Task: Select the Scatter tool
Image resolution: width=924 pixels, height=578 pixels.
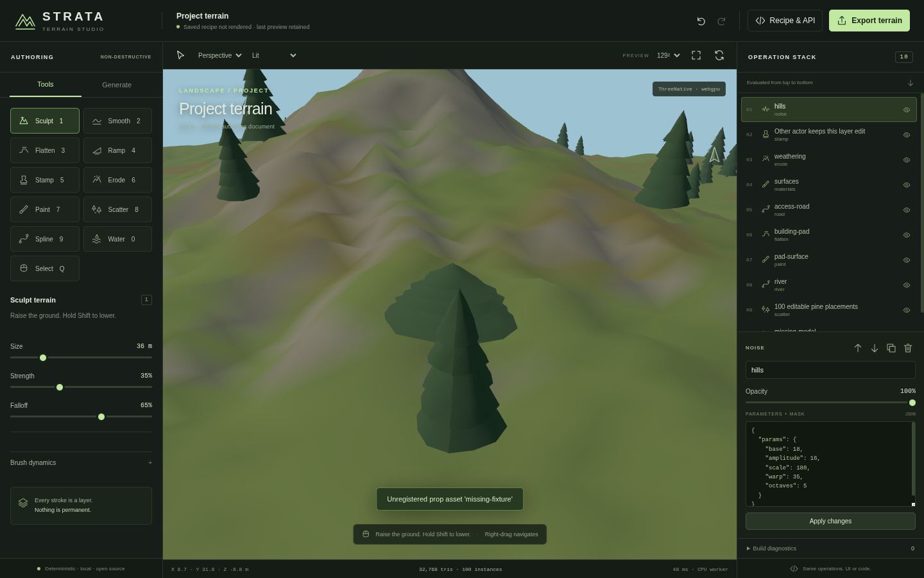Action: coord(117,209)
